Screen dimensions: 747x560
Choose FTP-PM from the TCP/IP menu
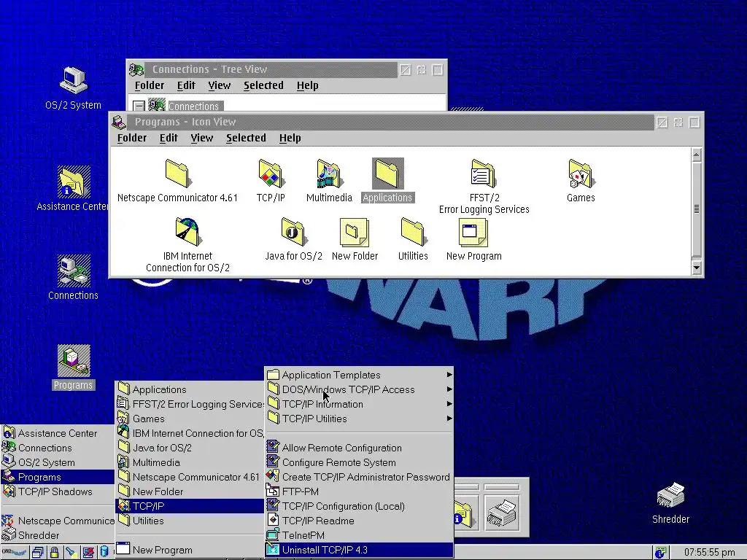point(359,491)
